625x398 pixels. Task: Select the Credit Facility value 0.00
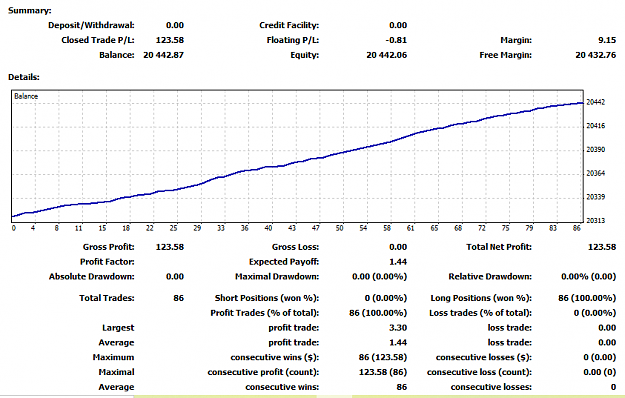(x=398, y=25)
